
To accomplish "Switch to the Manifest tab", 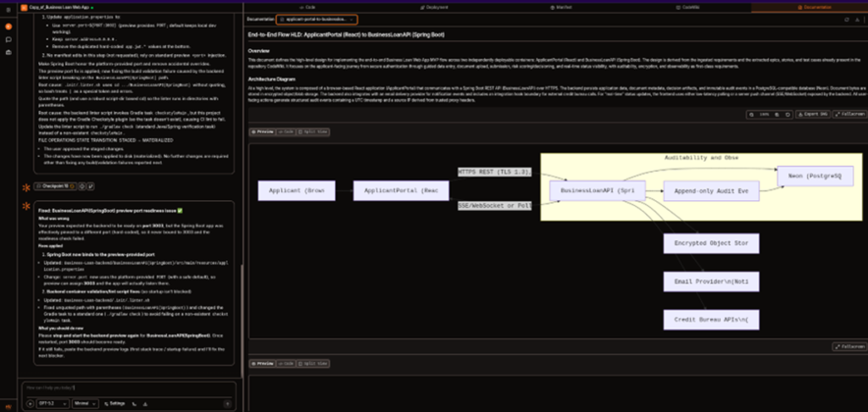I will point(561,7).
